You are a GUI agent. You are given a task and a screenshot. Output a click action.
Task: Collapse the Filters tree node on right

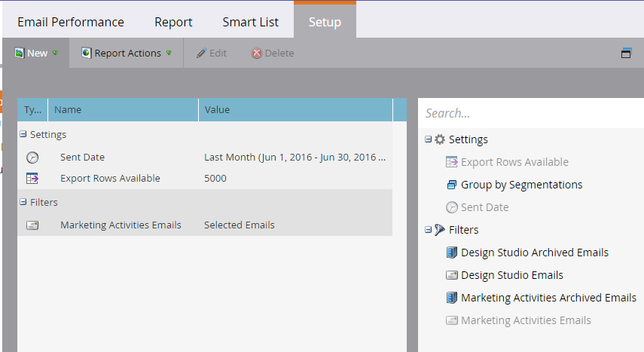[429, 230]
